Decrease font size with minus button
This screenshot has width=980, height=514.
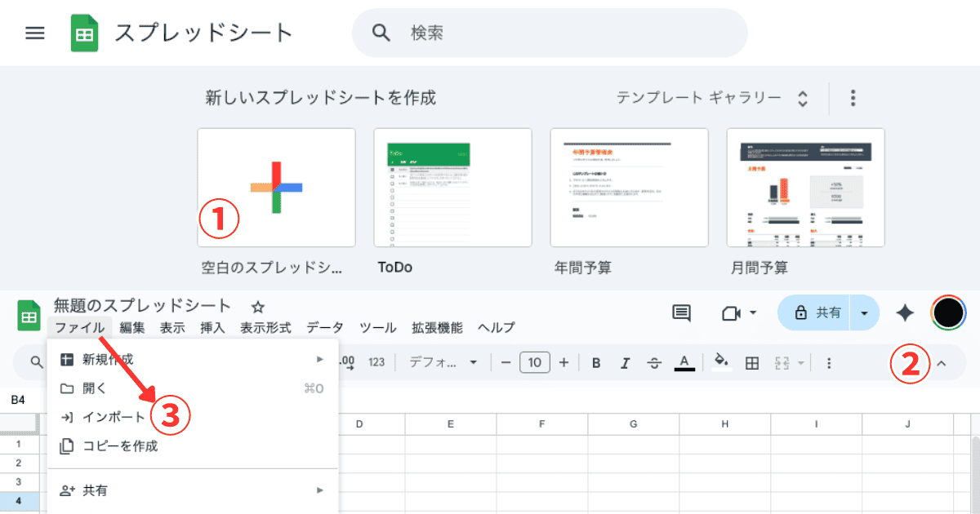tap(506, 363)
